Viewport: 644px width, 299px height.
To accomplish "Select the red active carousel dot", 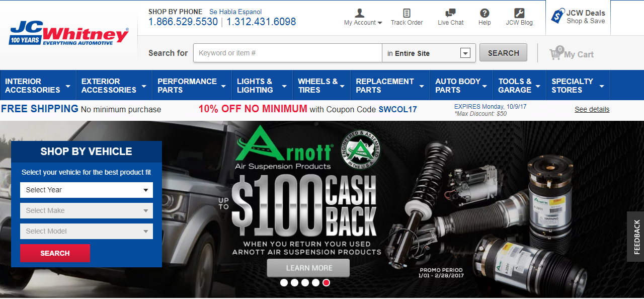I will [326, 283].
